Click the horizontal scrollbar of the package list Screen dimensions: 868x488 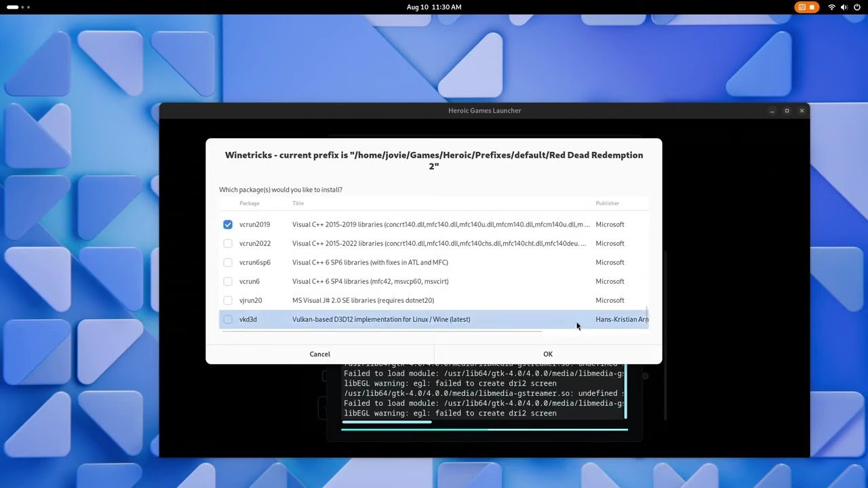[382, 331]
